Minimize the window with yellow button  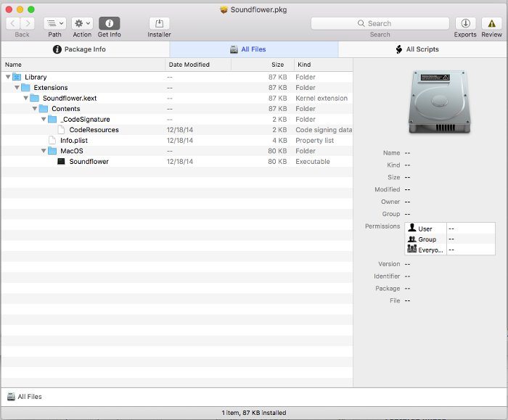coord(20,9)
